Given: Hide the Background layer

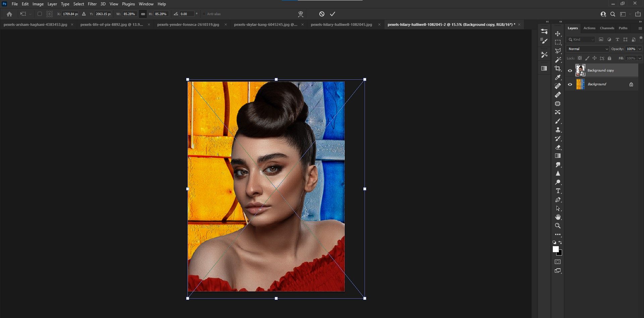Looking at the screenshot, I should (x=570, y=84).
